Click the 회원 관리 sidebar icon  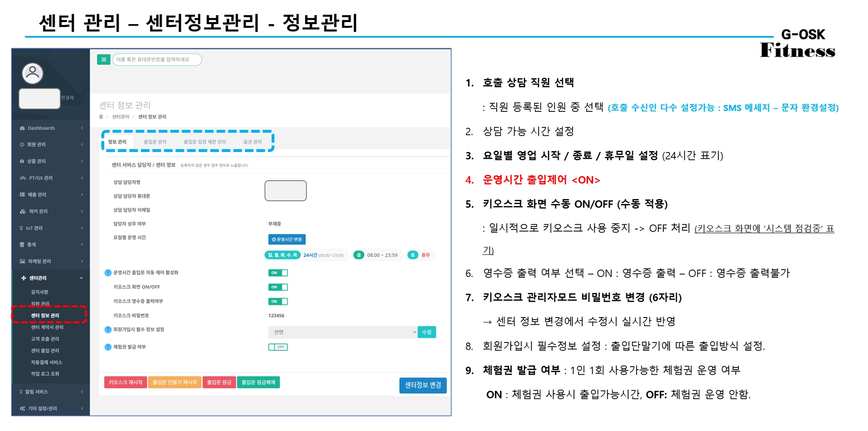click(x=22, y=145)
